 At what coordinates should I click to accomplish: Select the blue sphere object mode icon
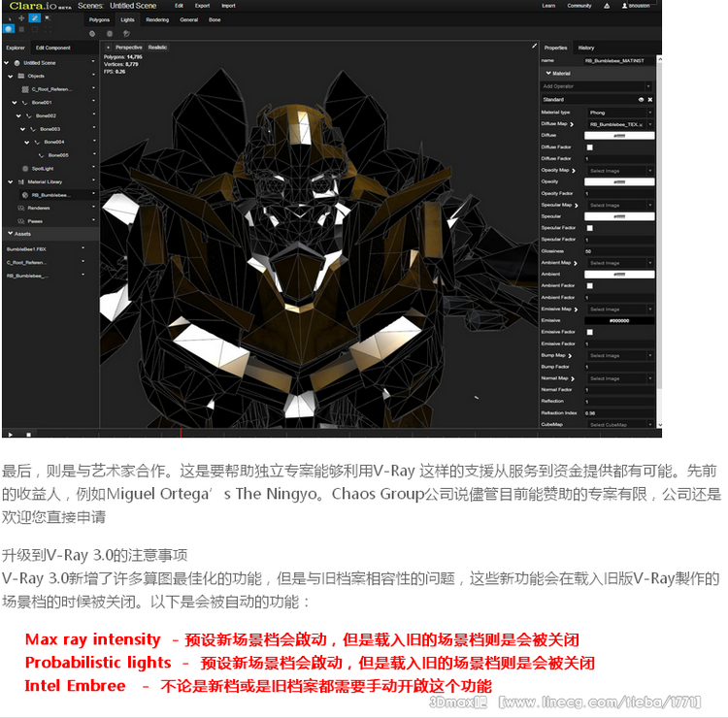pyautogui.click(x=9, y=29)
